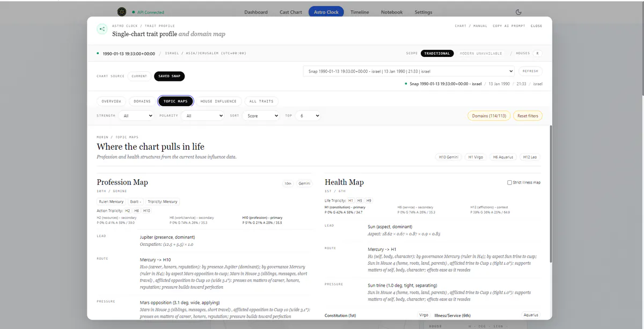Click Aquarius chip beside Illness/Service
The width and height of the screenshot is (644, 329).
pyautogui.click(x=530, y=315)
